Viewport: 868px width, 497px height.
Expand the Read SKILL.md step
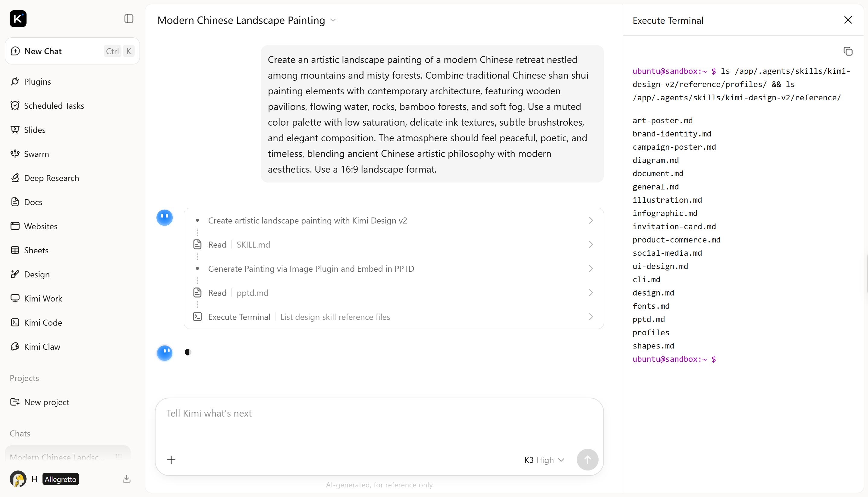(393, 245)
